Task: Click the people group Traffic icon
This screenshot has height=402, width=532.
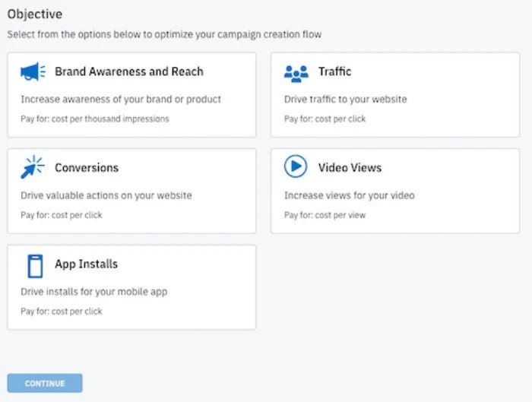Action: pos(296,72)
